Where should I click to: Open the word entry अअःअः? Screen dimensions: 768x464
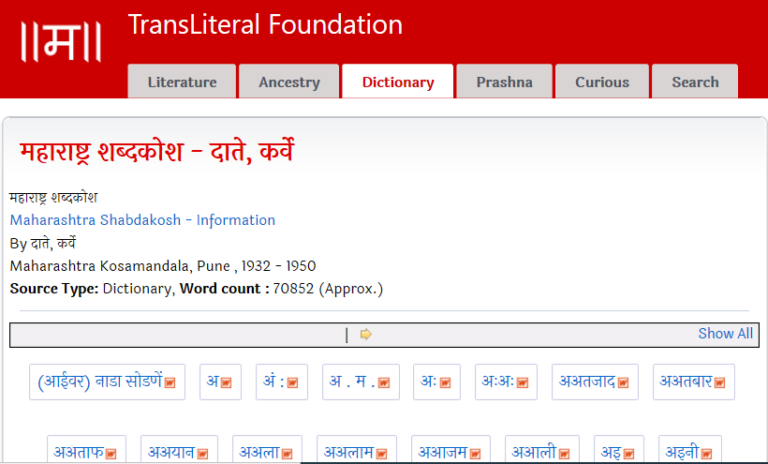click(498, 382)
